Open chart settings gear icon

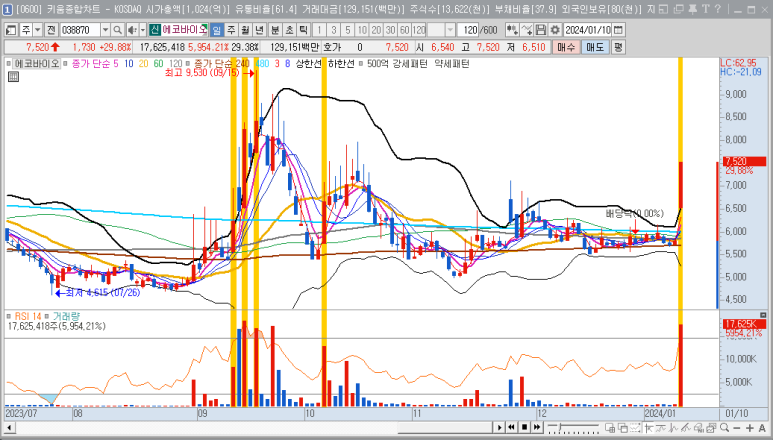pos(555,30)
